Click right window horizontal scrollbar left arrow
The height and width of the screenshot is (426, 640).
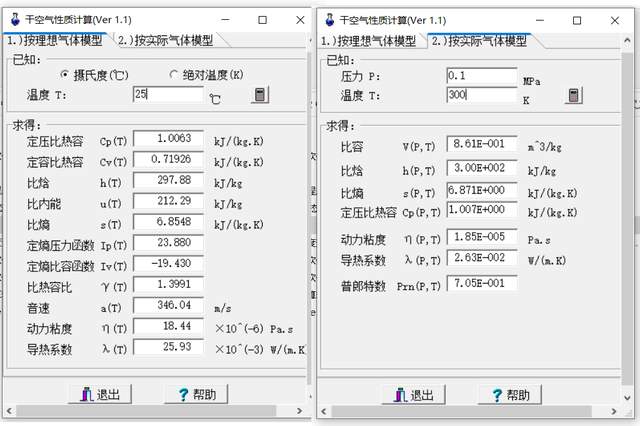pyautogui.click(x=324, y=411)
